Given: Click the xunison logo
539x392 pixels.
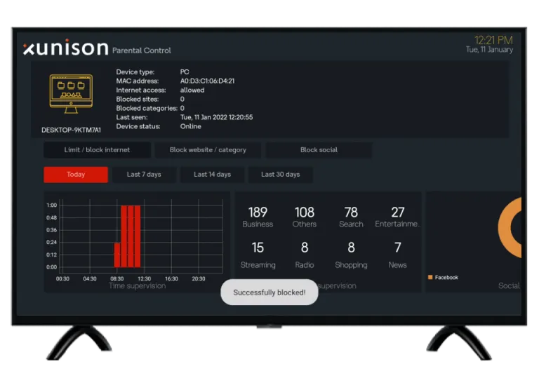Looking at the screenshot, I should point(66,48).
